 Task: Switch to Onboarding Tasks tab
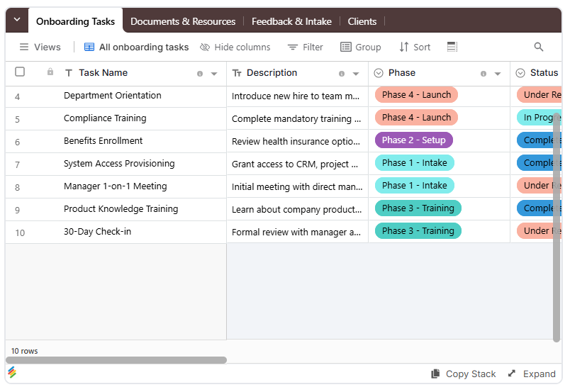[75, 21]
